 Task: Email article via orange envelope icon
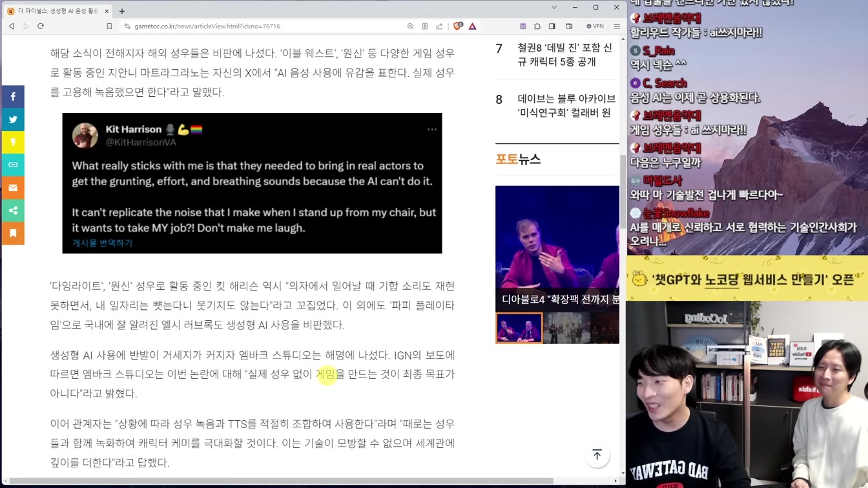click(x=13, y=188)
